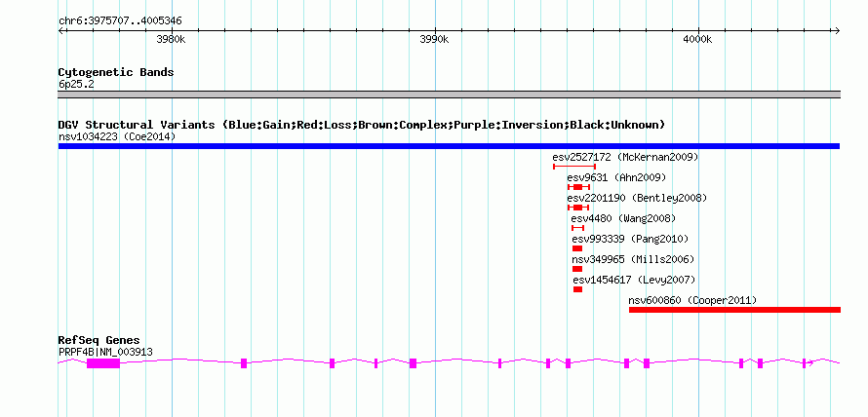This screenshot has height=417, width=868.
Task: Click the red nsv600860 Cooper2011 loss bar
Action: (734, 310)
